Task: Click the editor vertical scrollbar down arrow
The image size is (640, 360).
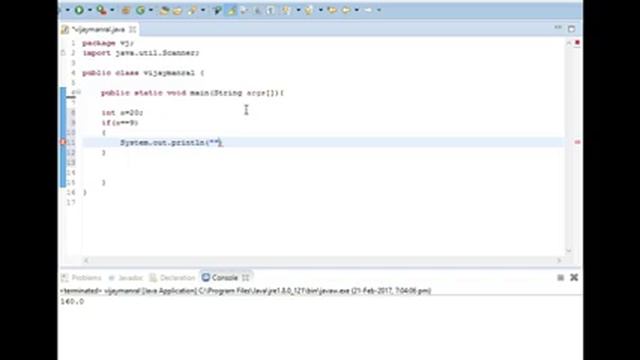Action: click(x=569, y=251)
